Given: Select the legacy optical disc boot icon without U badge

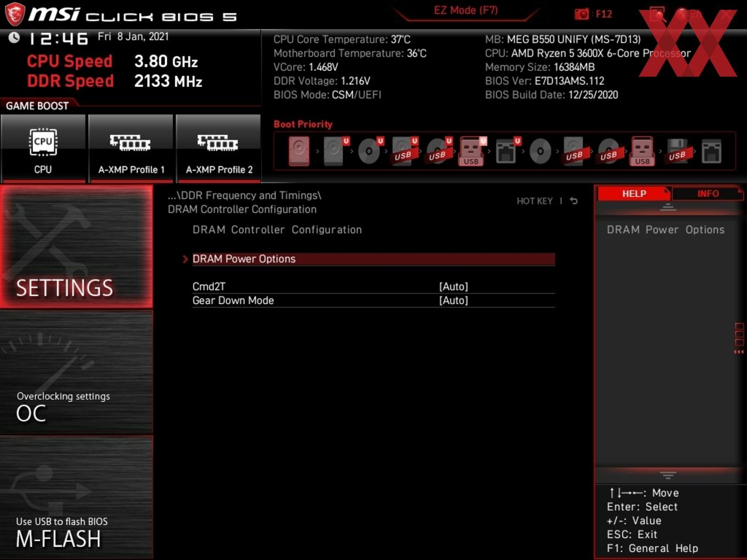Looking at the screenshot, I should [x=540, y=151].
